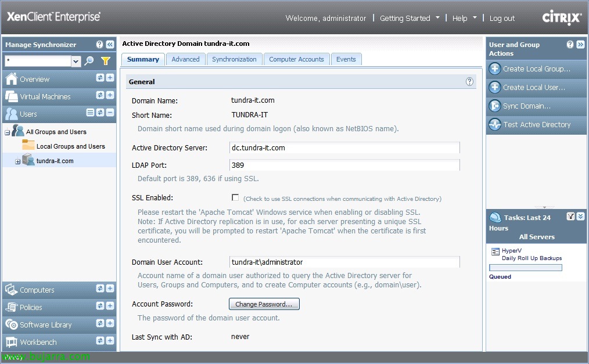Screen dimensions: 589x364
Task: Switch to the Synchronization tab
Action: tap(234, 59)
